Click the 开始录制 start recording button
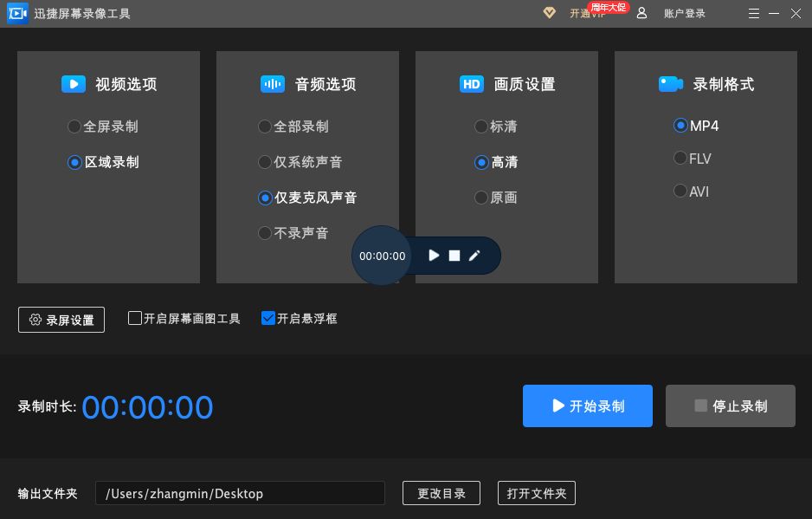This screenshot has height=519, width=812. pos(588,406)
